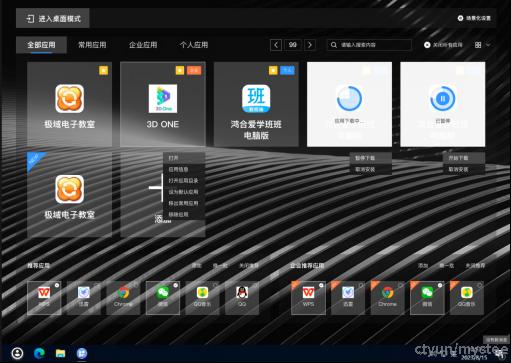The width and height of the screenshot is (511, 363).
Task: Launch 鸿合爱学班班电脑版 app
Action: pyautogui.click(x=256, y=104)
